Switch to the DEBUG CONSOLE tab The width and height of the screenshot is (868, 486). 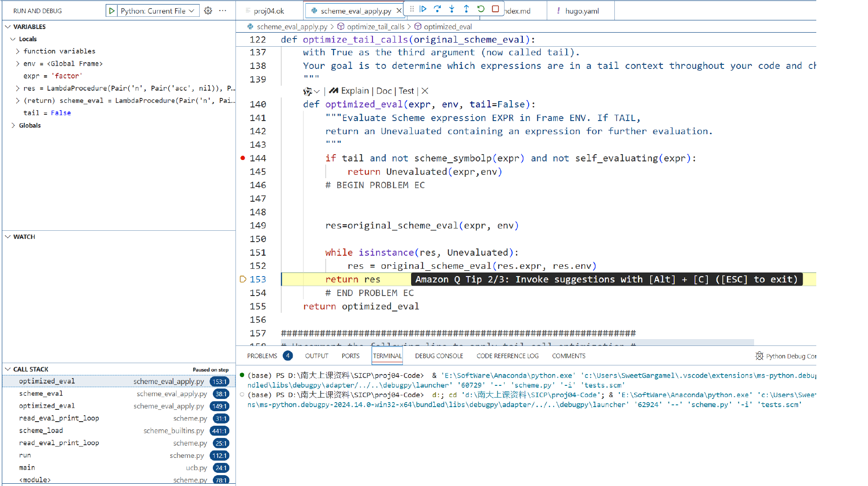click(x=439, y=356)
